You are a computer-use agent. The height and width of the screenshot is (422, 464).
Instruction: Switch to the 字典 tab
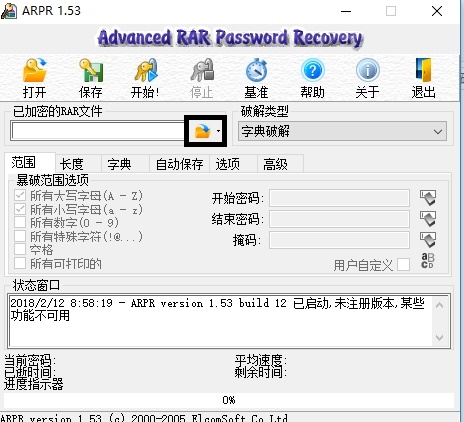click(x=119, y=164)
